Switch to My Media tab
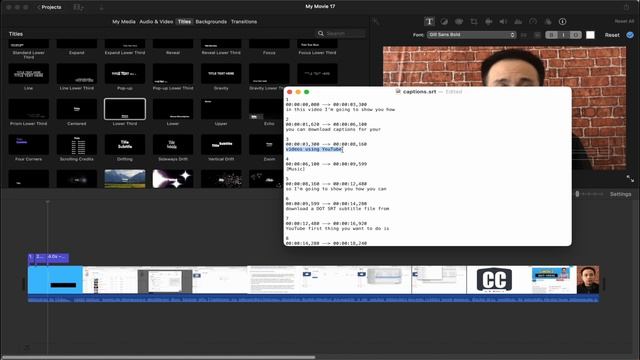The width and height of the screenshot is (640, 360). coord(124,22)
